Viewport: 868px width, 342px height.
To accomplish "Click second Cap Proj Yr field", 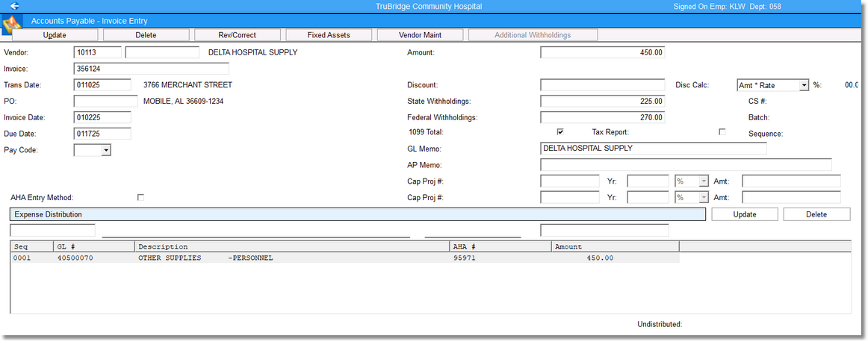I will 648,197.
